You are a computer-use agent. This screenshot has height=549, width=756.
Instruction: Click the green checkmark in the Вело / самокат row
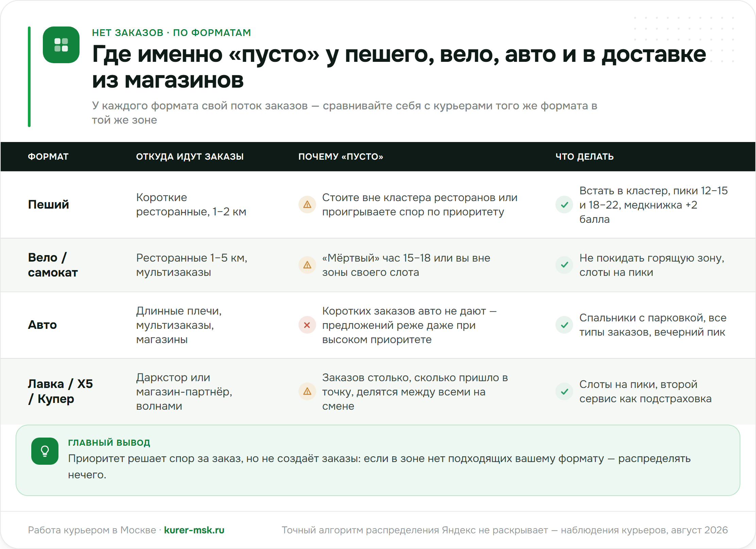pos(564,265)
